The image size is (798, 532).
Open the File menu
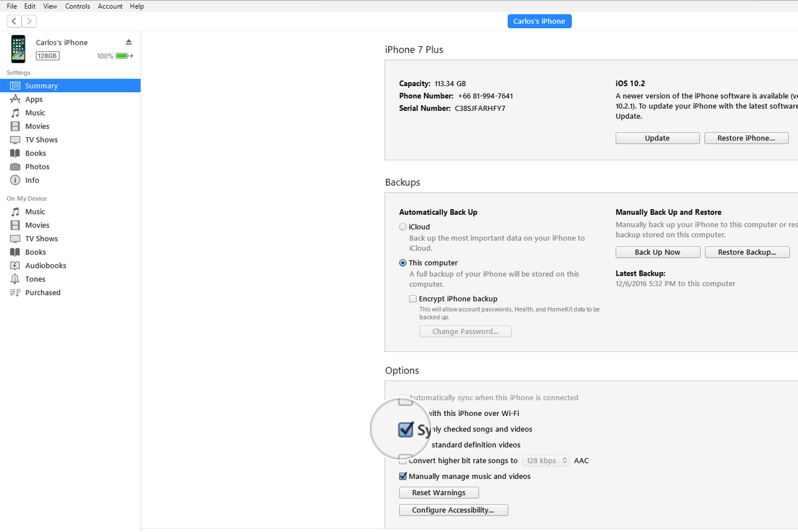(x=12, y=6)
